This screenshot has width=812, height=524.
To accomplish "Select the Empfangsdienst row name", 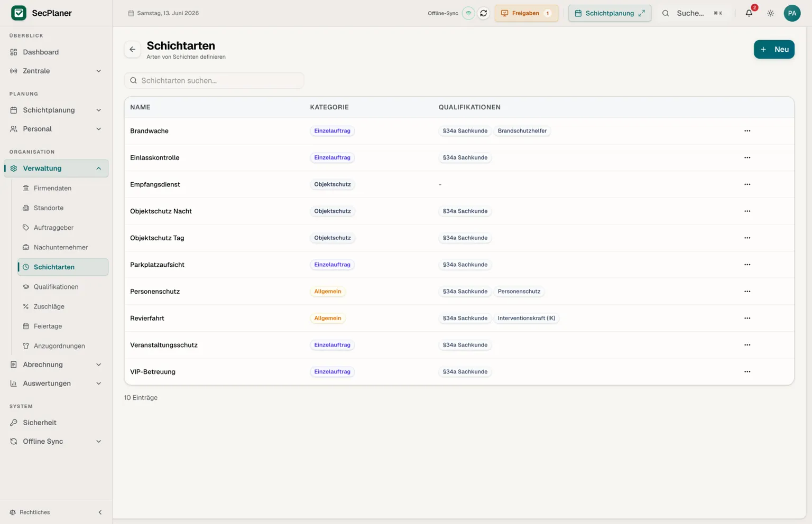I will point(155,184).
